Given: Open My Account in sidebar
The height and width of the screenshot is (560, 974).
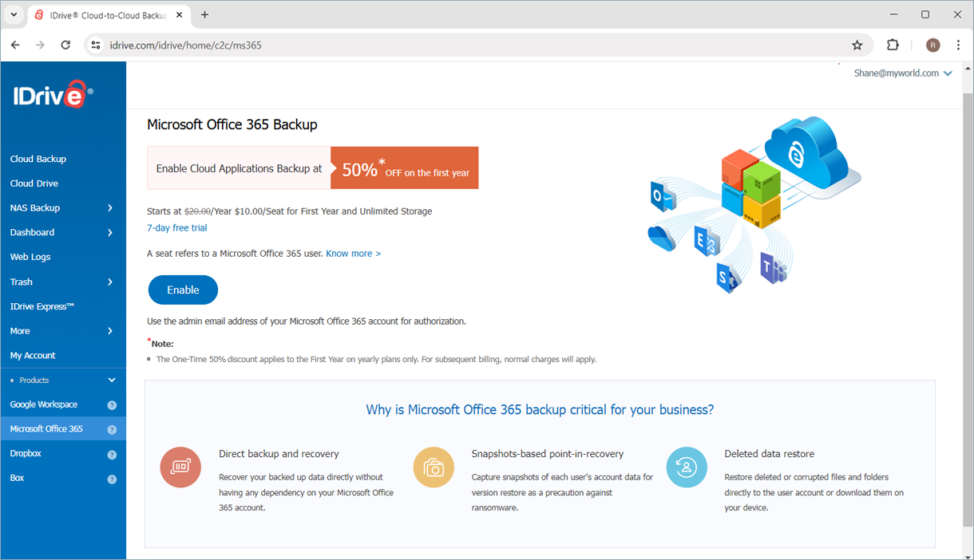Looking at the screenshot, I should pyautogui.click(x=33, y=356).
